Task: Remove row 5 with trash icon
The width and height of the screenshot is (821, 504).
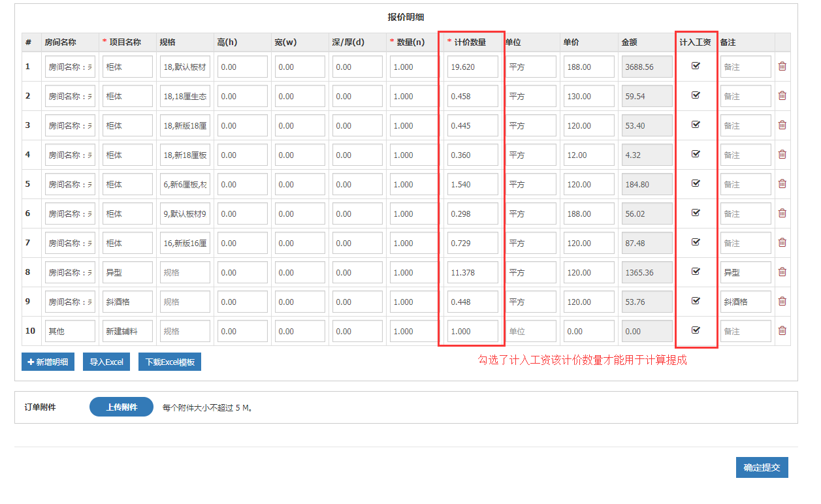Action: 782,183
